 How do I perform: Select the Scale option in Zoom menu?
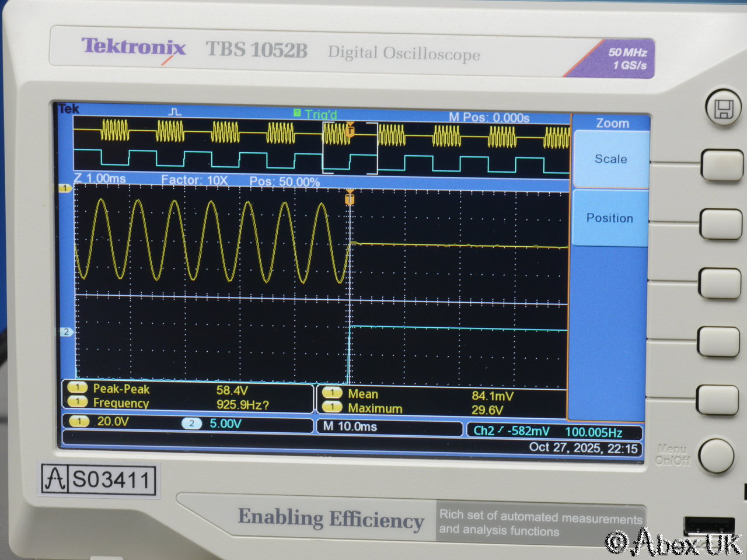[x=610, y=159]
